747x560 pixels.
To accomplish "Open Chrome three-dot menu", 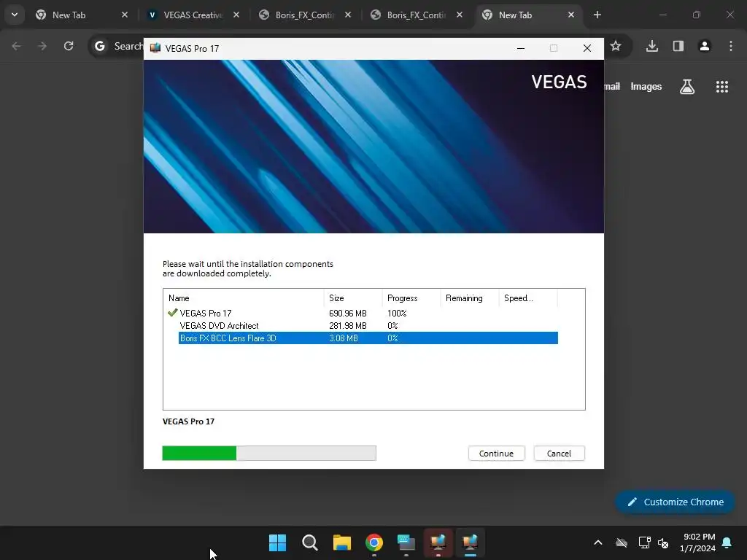I will (731, 46).
